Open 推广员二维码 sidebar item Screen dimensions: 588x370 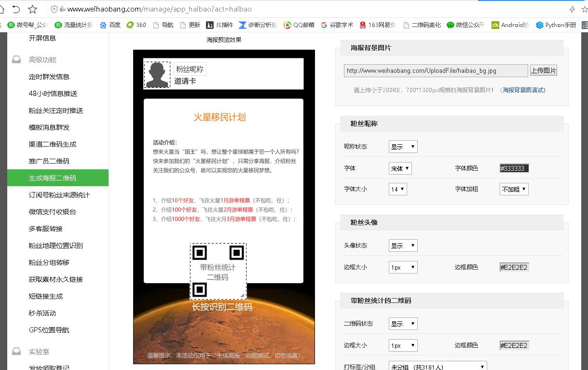tap(49, 161)
